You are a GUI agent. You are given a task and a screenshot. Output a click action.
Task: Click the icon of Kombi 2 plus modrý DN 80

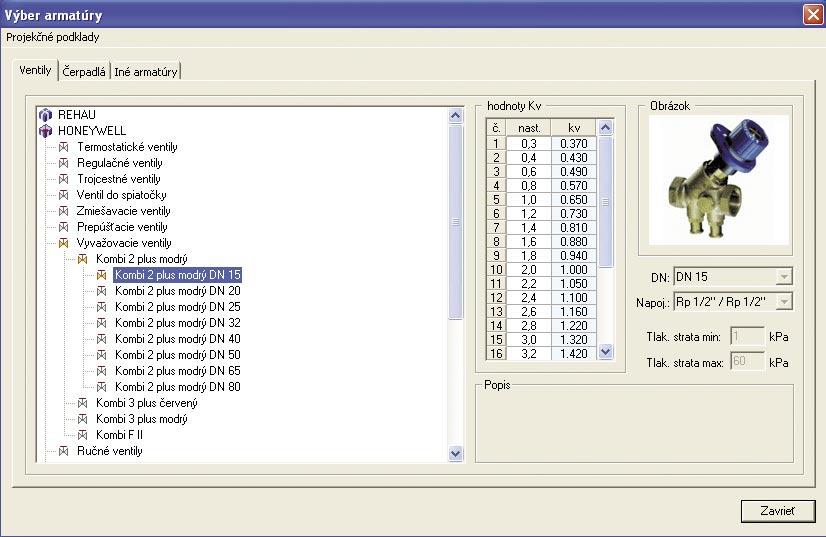(102, 387)
